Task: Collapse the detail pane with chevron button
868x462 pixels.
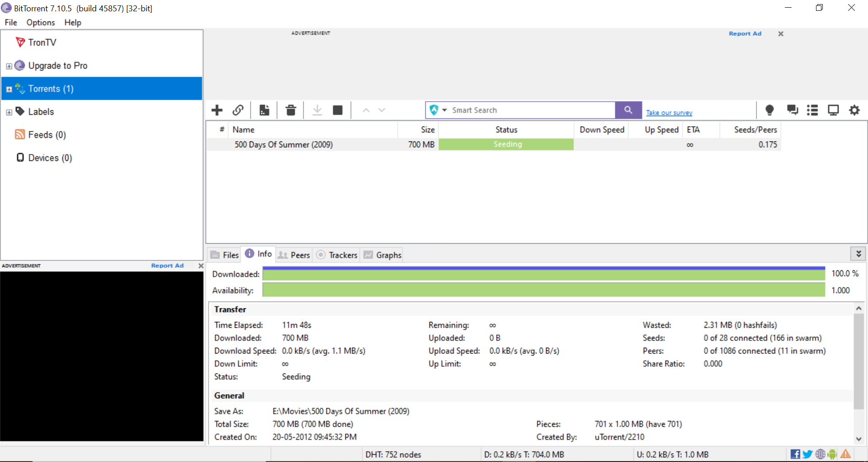Action: pyautogui.click(x=858, y=254)
